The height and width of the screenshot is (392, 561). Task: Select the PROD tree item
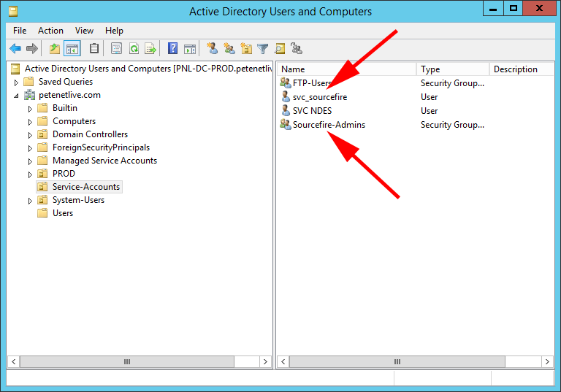coord(64,174)
